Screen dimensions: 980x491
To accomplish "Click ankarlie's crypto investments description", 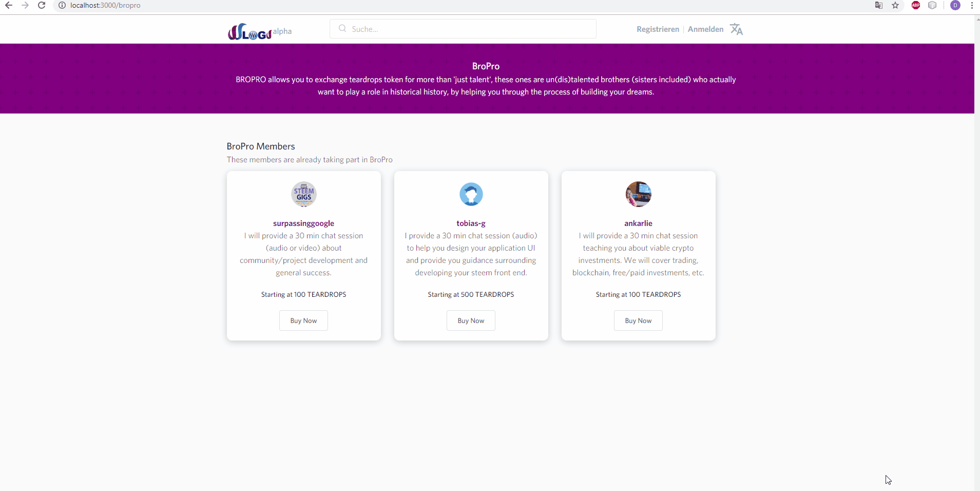I will pos(639,254).
